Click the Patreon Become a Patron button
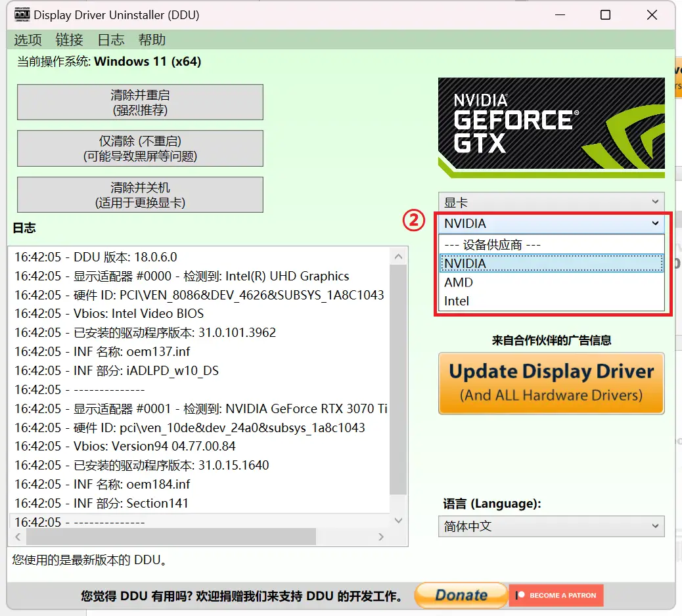682x616 pixels. pyautogui.click(x=556, y=595)
